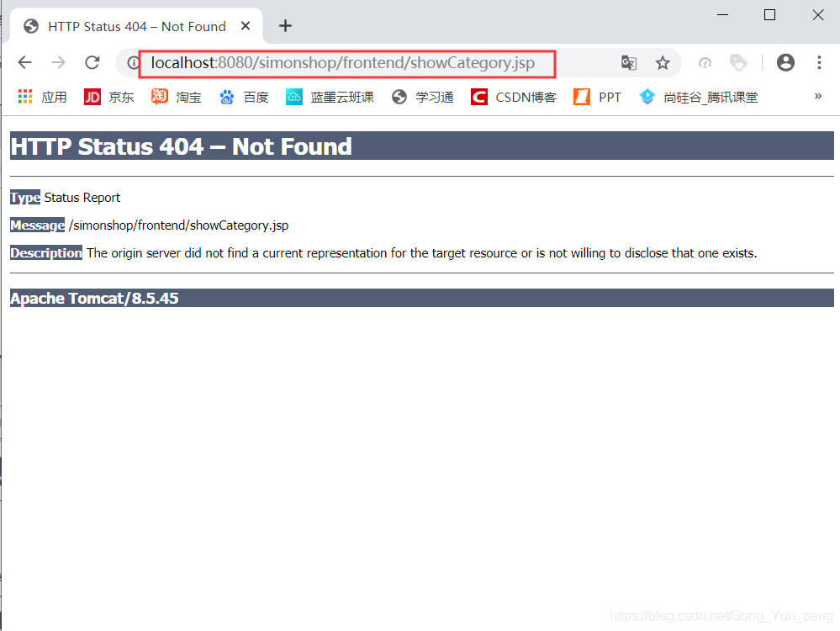
Task: Click the forward navigation arrow
Action: [58, 63]
